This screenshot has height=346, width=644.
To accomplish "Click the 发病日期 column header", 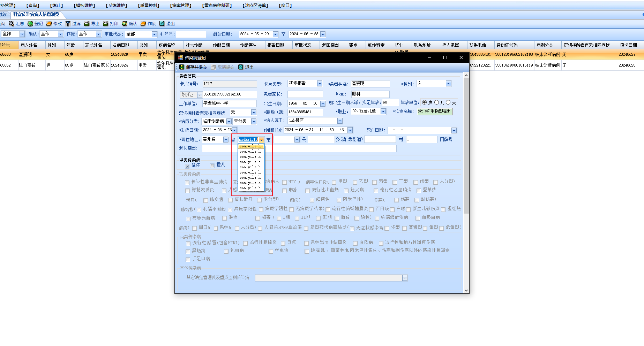I will [x=124, y=45].
